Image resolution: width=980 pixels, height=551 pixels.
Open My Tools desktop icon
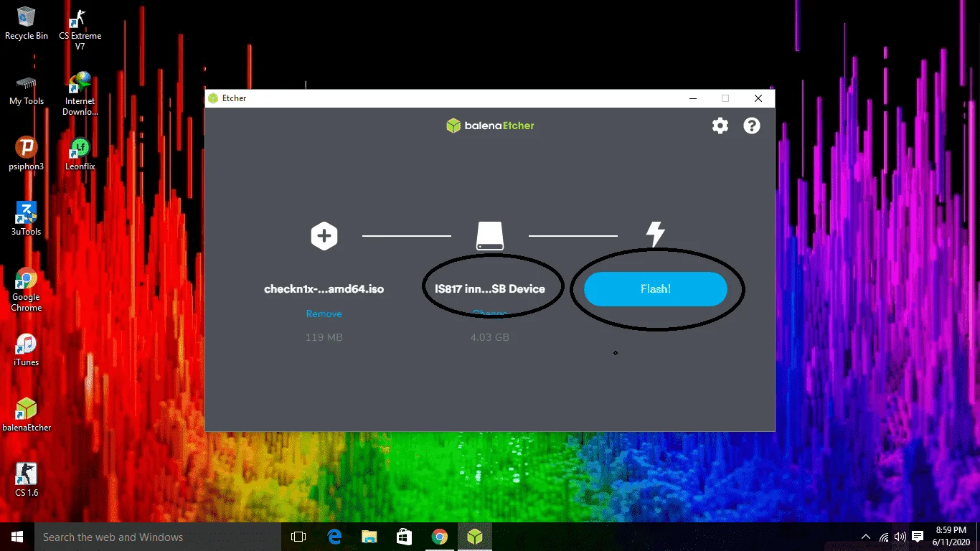(x=27, y=89)
